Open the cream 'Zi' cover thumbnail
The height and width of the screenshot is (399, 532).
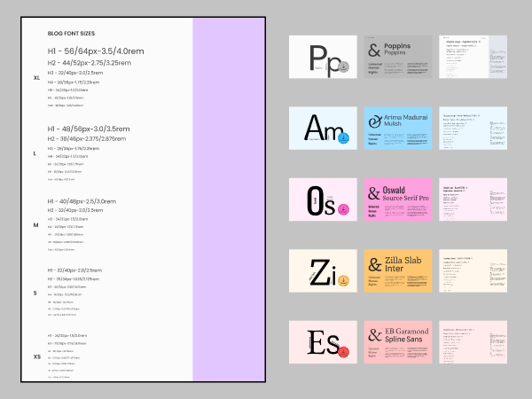(x=323, y=270)
